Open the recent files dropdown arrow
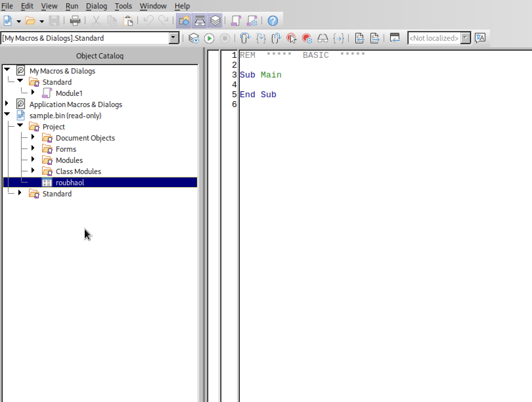This screenshot has height=402, width=532. pos(42,21)
